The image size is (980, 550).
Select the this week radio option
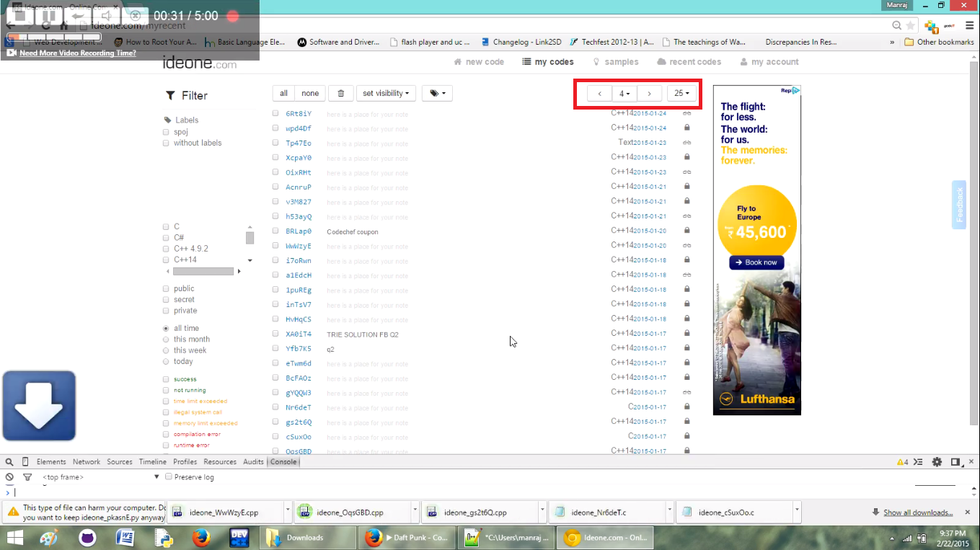[166, 350]
